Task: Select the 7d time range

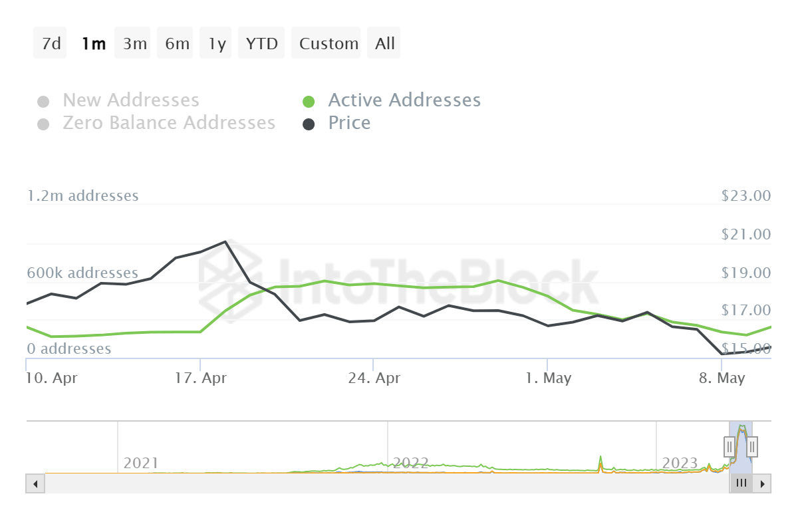Action: click(51, 44)
